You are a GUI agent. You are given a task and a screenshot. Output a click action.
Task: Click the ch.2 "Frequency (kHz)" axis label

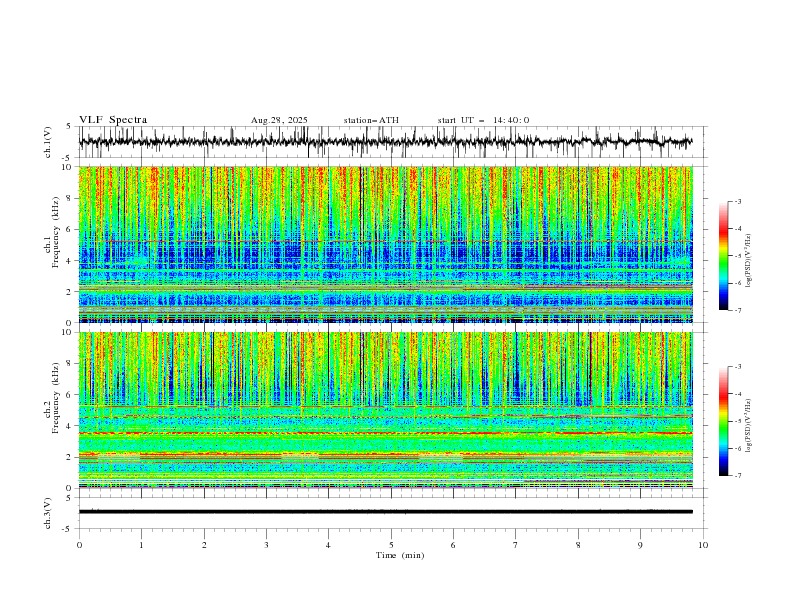coord(56,397)
